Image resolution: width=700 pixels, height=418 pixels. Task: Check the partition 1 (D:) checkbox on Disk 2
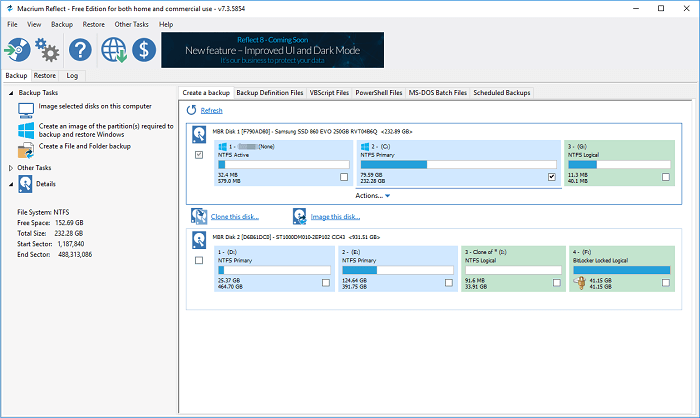click(x=326, y=283)
